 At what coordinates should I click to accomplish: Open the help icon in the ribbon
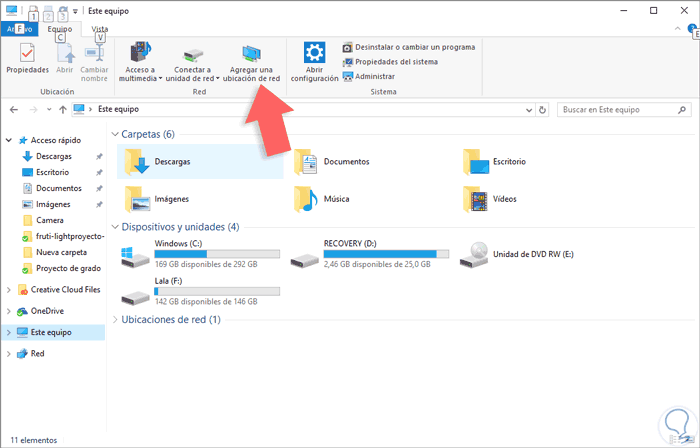(x=692, y=29)
